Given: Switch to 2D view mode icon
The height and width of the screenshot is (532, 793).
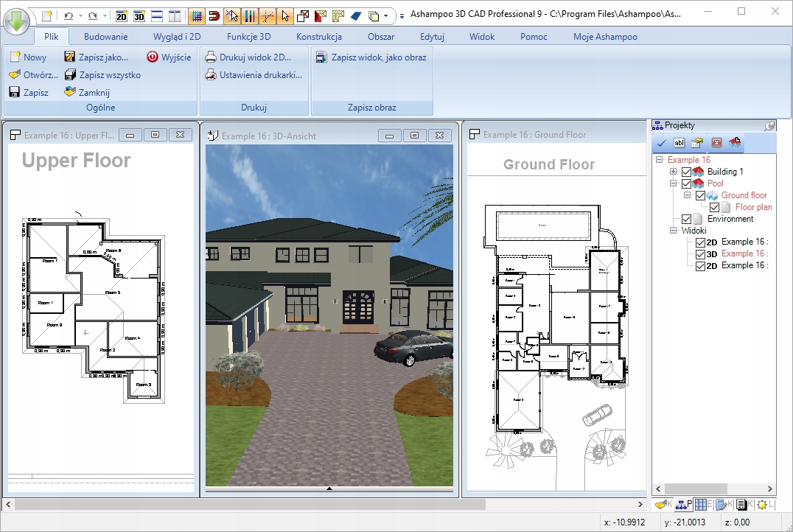Looking at the screenshot, I should point(122,15).
